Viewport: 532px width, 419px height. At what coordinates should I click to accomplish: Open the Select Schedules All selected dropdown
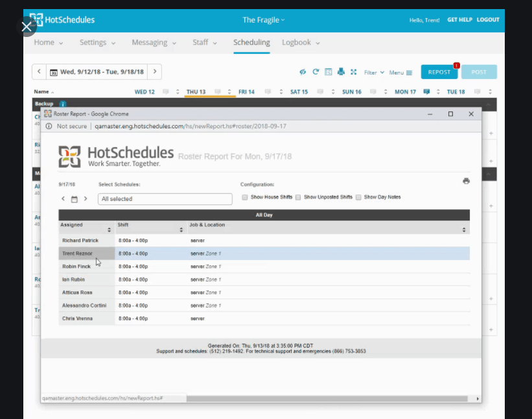pos(165,199)
